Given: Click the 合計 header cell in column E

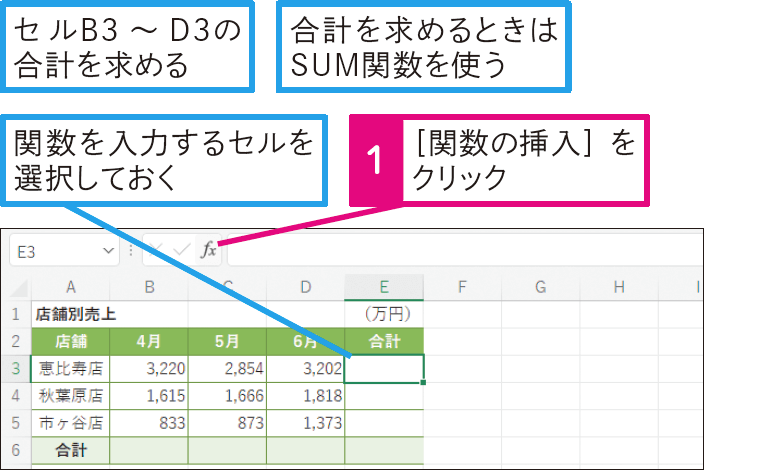Looking at the screenshot, I should [x=384, y=342].
